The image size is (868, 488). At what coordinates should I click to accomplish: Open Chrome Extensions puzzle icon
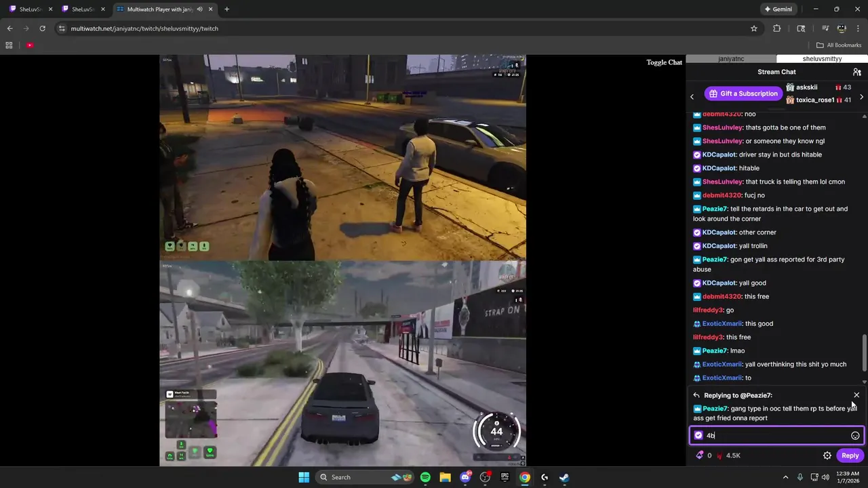[x=777, y=28]
